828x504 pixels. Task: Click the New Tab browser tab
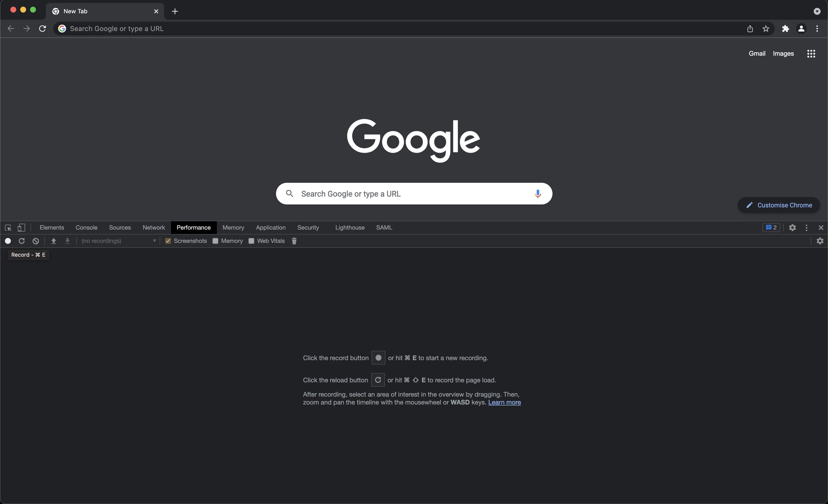(x=105, y=11)
